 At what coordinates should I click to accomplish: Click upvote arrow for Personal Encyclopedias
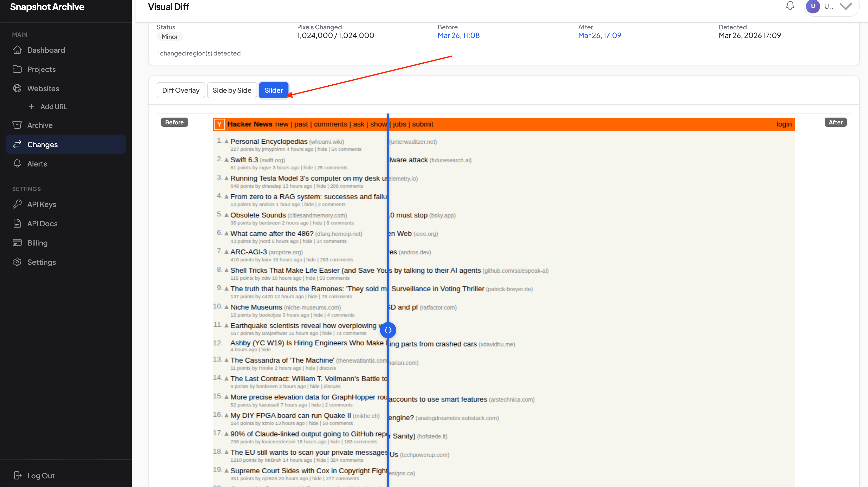coord(226,141)
